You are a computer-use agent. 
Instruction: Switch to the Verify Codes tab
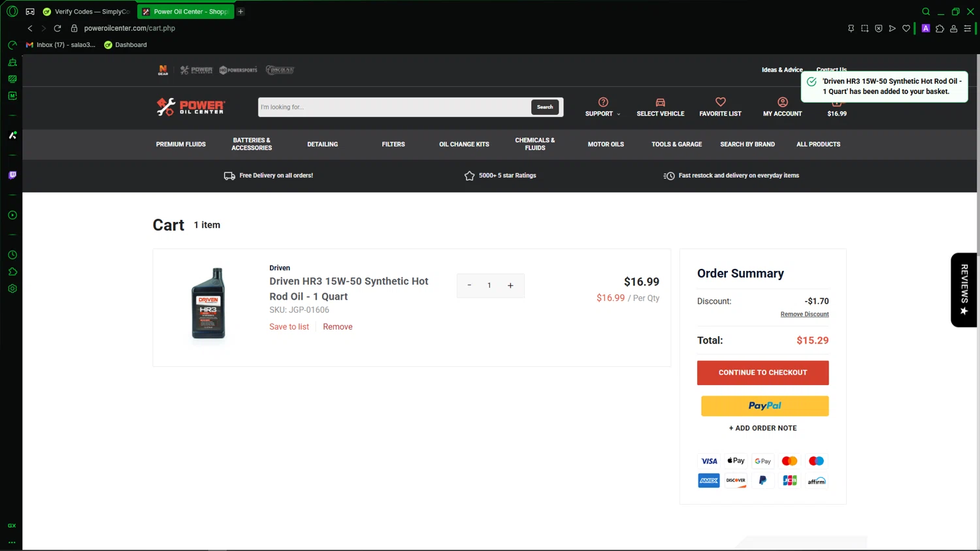pyautogui.click(x=86, y=11)
